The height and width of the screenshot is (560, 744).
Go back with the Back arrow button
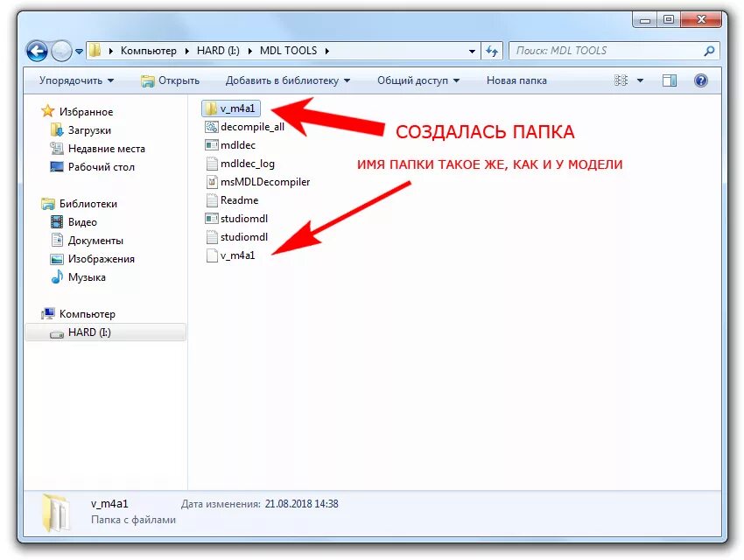point(37,51)
